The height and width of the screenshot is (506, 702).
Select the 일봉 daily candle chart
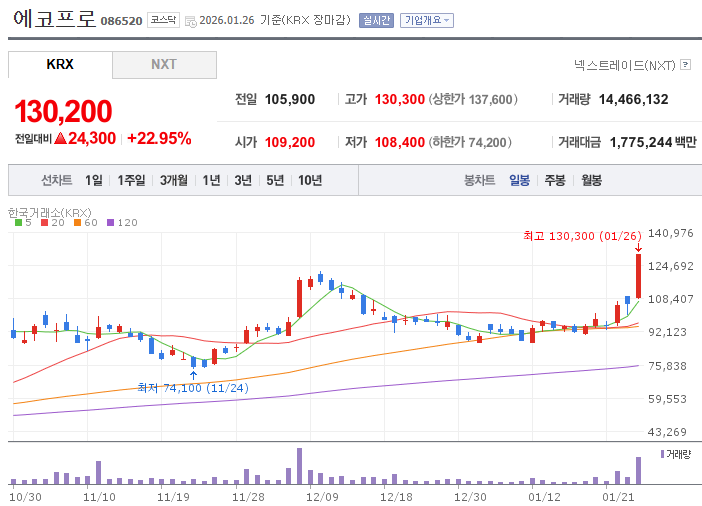coord(519,180)
